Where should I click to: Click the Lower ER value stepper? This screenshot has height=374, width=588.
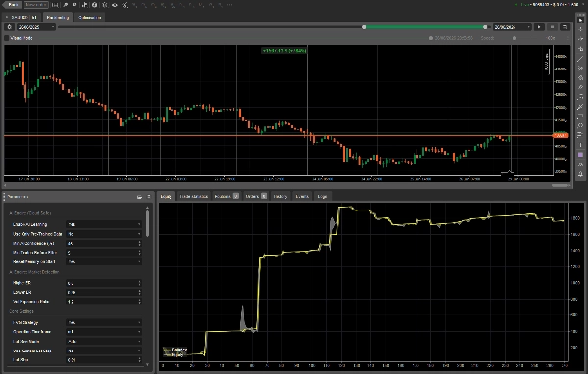pos(139,292)
